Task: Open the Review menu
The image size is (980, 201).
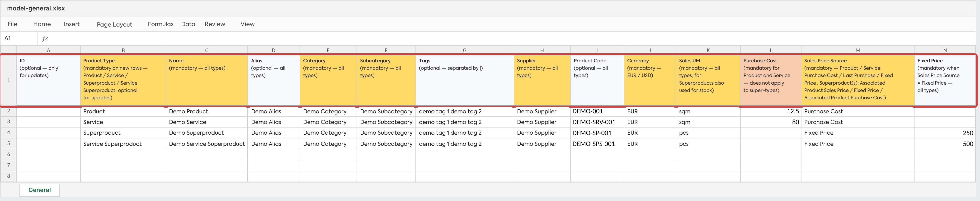Action: 215,24
